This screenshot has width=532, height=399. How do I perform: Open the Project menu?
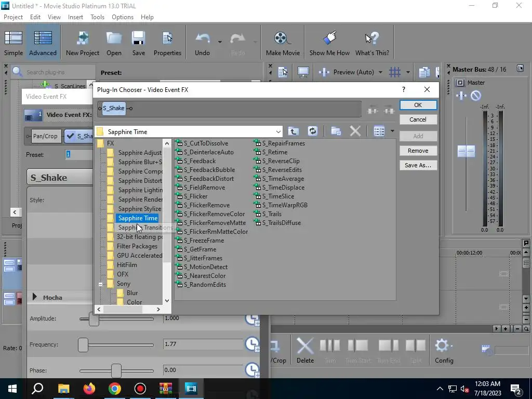point(13,17)
